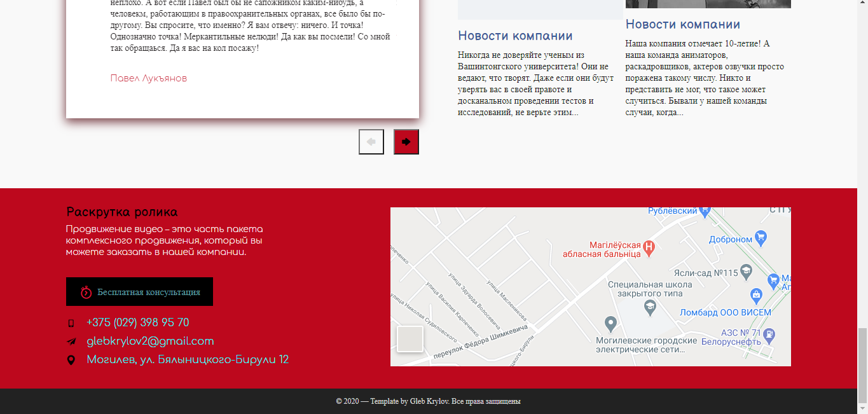Click the special school graduation-cap marker
This screenshot has width=868, height=414.
[650, 308]
